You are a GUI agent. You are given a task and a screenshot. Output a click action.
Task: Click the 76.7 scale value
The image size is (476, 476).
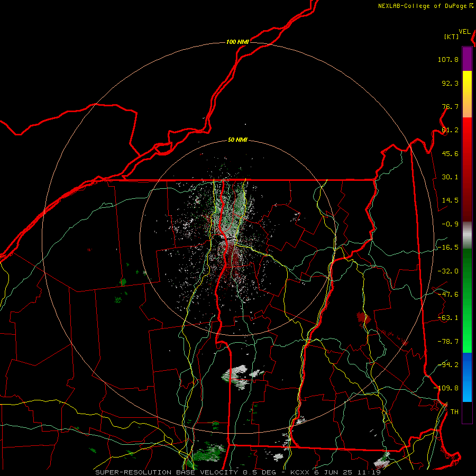450,106
